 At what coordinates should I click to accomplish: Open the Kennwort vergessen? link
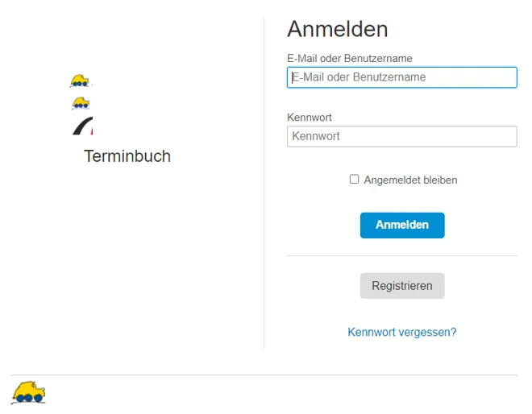tap(401, 332)
